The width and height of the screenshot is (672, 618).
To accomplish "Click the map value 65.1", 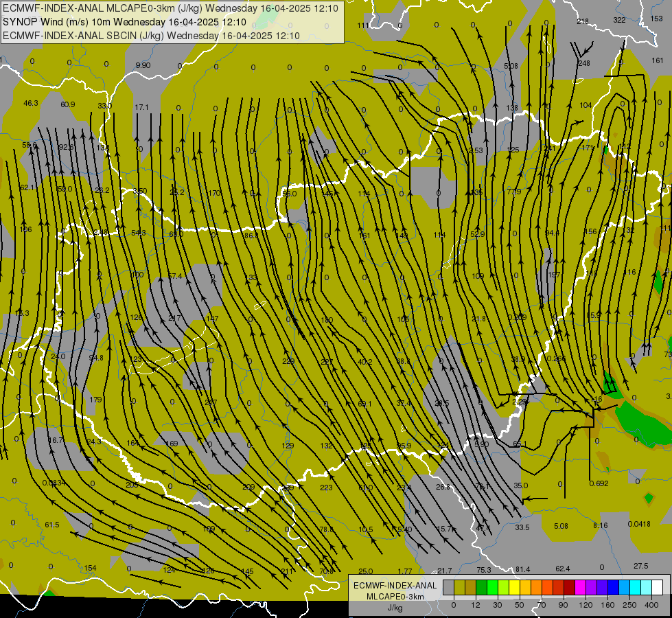I will 520,444.
